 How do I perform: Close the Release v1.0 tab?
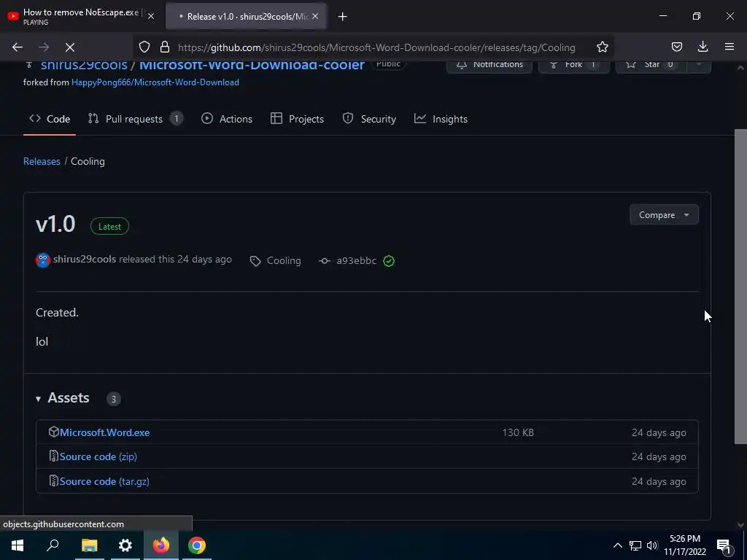(x=315, y=16)
